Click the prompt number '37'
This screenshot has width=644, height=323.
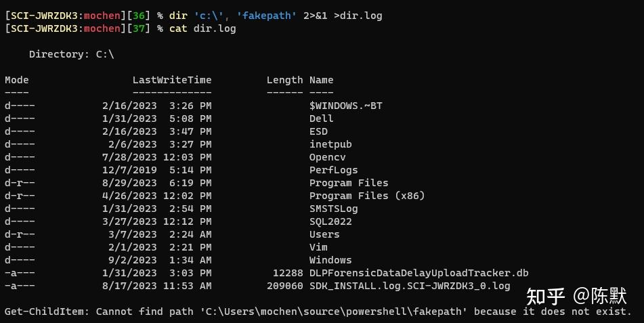[139, 28]
